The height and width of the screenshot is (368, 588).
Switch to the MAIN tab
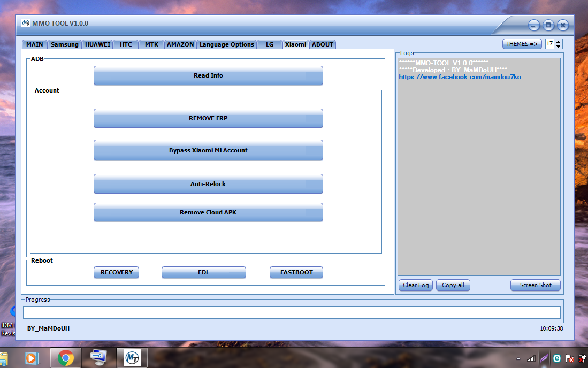coord(34,44)
